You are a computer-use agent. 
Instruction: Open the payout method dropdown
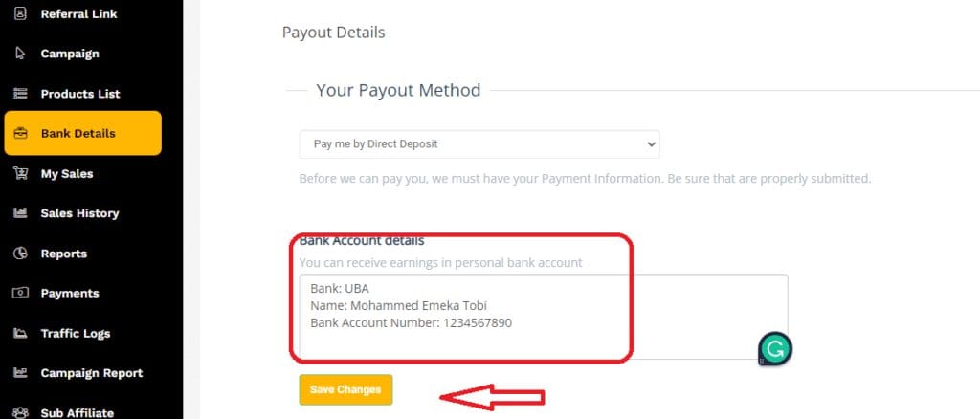click(x=479, y=144)
